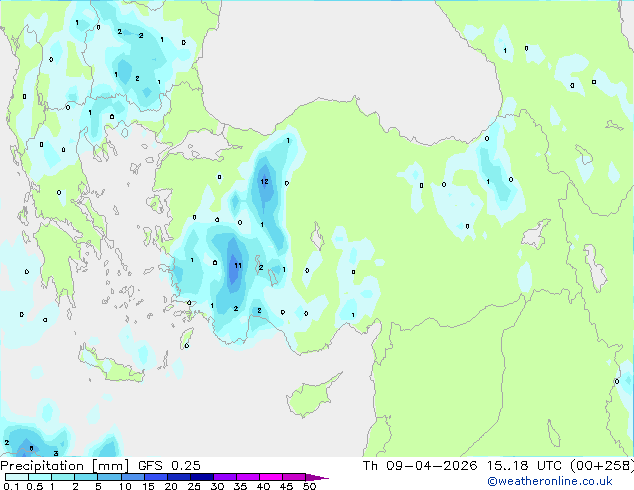Select the "15..18 UTC" time label
Viewport: 634px width, 490px height.
click(524, 466)
